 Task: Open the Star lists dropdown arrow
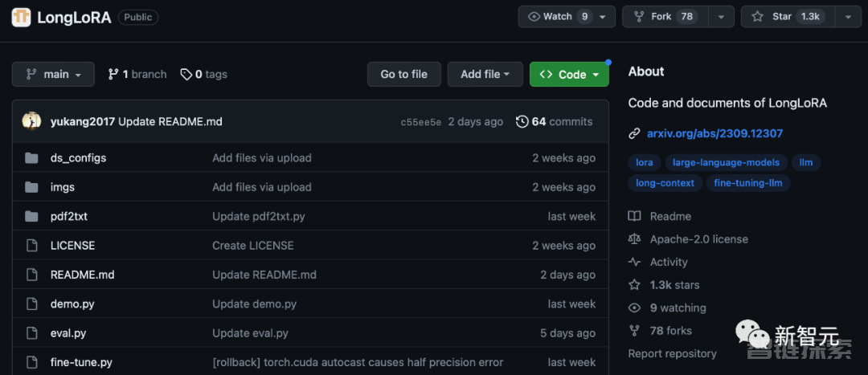point(848,17)
